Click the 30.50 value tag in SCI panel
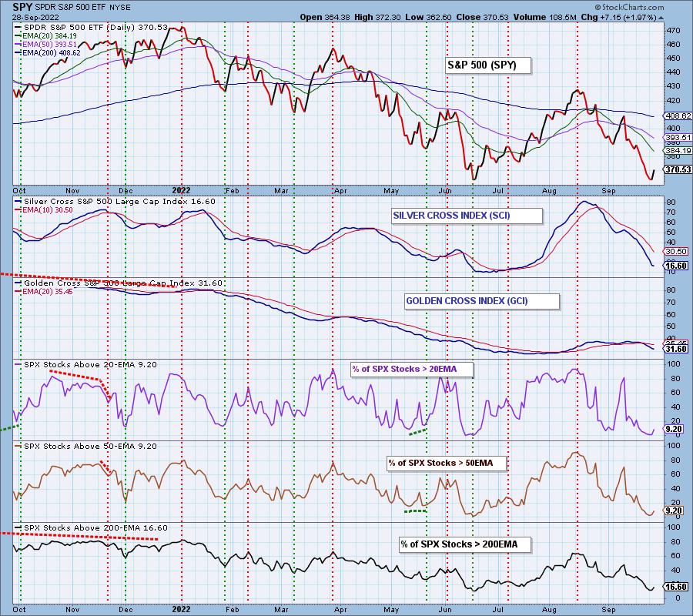The height and width of the screenshot is (616, 693). (676, 252)
